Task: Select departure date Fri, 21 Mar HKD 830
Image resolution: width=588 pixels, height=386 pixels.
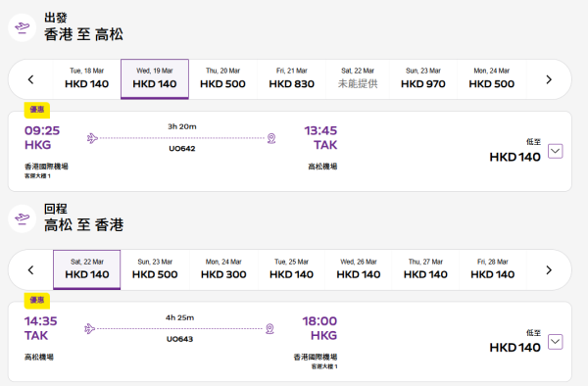Action: (x=291, y=79)
